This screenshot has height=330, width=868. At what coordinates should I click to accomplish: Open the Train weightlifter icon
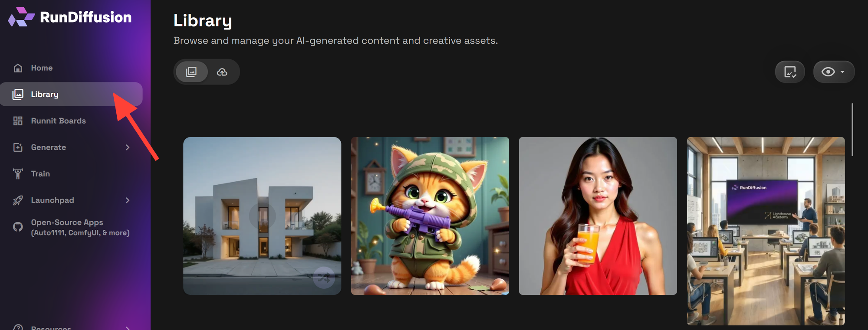point(18,174)
